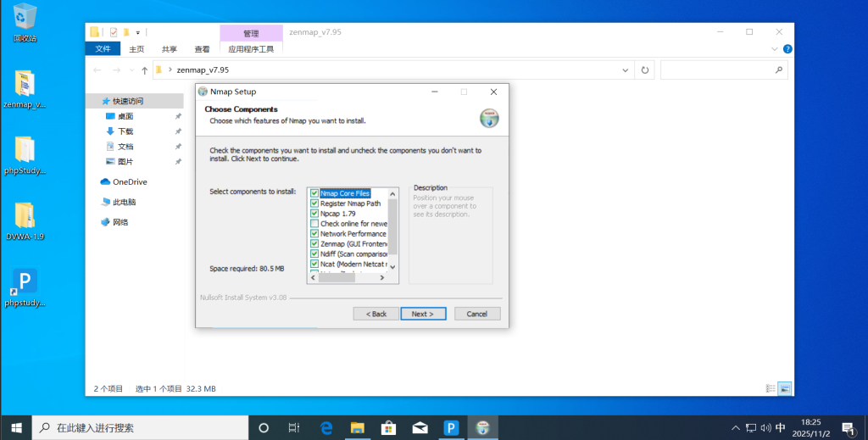Toggle the Register Nmap Path checkbox
The width and height of the screenshot is (868, 440).
point(314,203)
